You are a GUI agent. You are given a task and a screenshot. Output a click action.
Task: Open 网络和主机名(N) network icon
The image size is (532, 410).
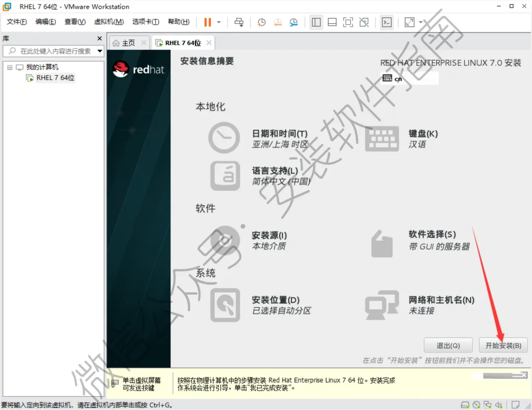tap(382, 305)
